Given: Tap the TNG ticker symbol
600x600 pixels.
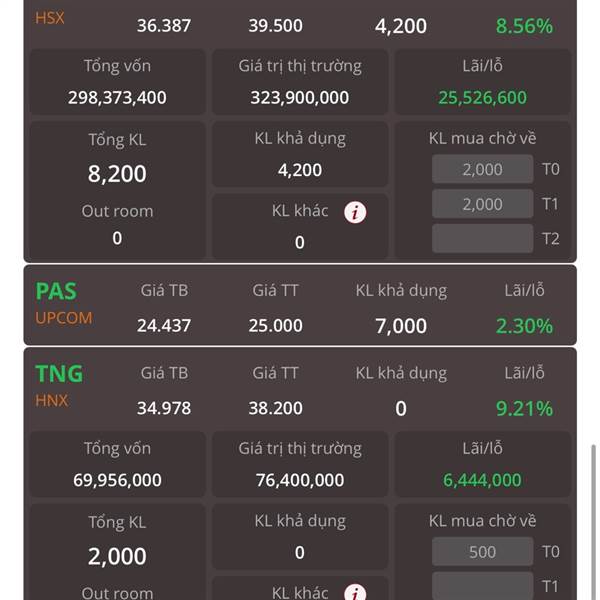Looking at the screenshot, I should tap(59, 374).
